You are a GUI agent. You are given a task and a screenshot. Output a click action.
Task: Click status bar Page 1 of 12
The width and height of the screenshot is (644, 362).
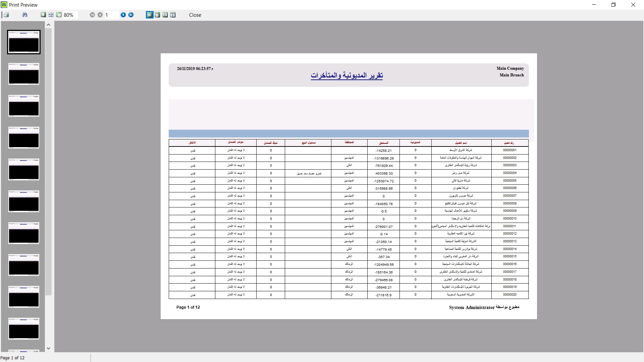[x=12, y=358]
